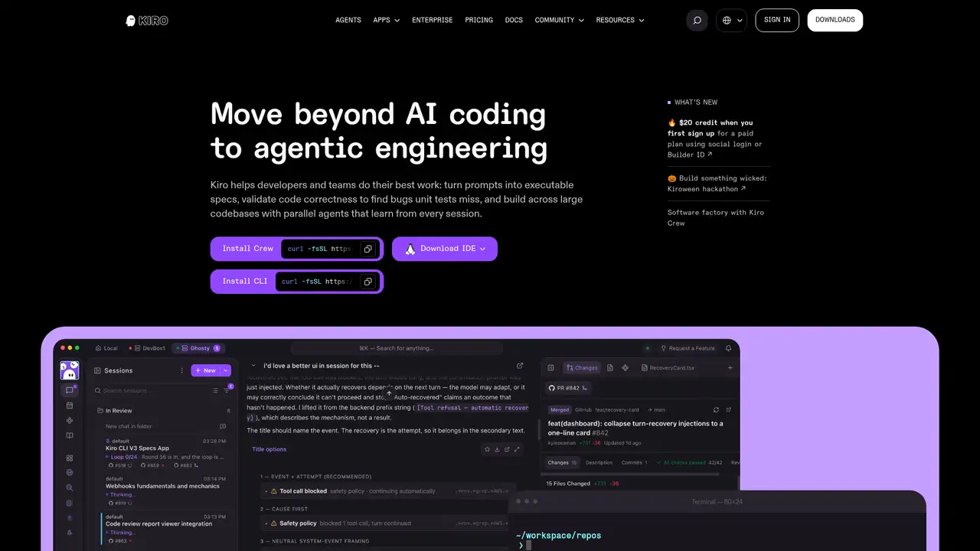Open Software factory with Kiro Crew link
The image size is (980, 551).
pos(716,218)
